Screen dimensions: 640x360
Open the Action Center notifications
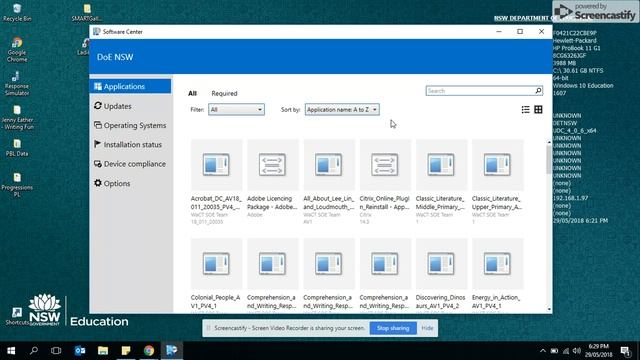tap(625, 351)
